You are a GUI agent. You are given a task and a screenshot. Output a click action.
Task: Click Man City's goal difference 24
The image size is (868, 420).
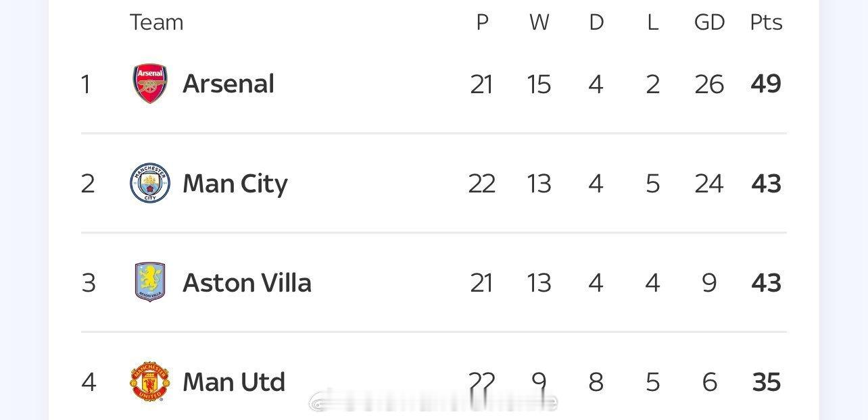click(x=709, y=183)
